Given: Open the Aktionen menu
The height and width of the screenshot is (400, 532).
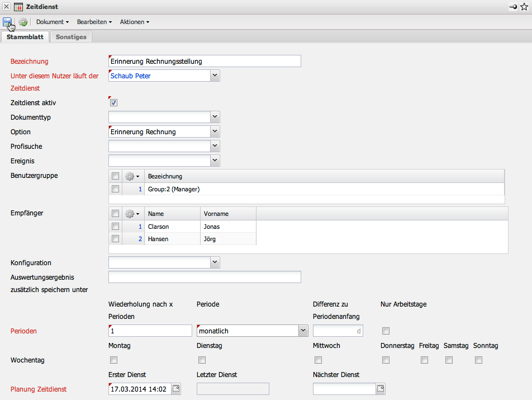Looking at the screenshot, I should tap(134, 22).
